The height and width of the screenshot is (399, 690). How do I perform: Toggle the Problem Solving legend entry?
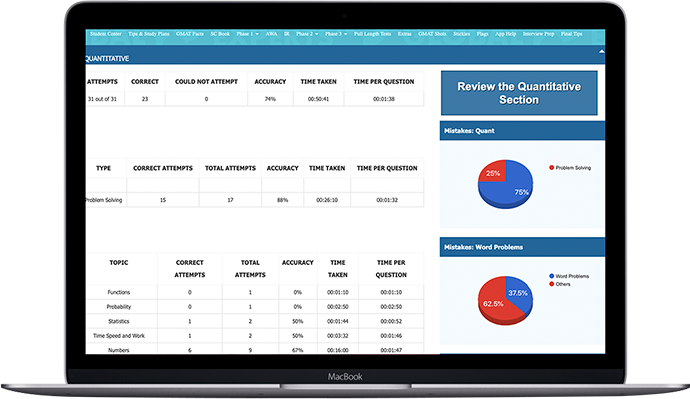[x=570, y=168]
